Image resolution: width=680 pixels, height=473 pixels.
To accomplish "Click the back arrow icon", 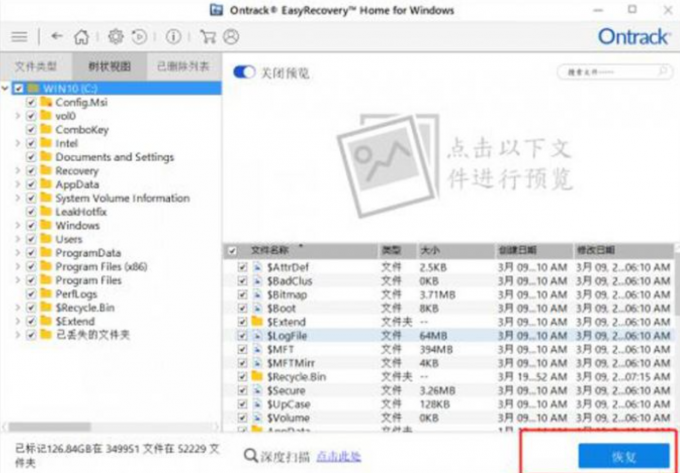I will pyautogui.click(x=57, y=37).
